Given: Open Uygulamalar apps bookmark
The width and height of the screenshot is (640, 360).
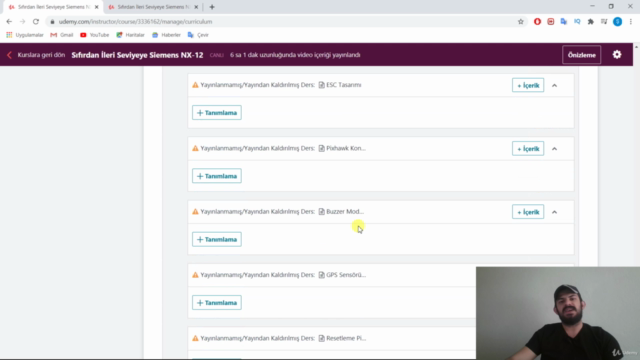Looking at the screenshot, I should point(25,35).
